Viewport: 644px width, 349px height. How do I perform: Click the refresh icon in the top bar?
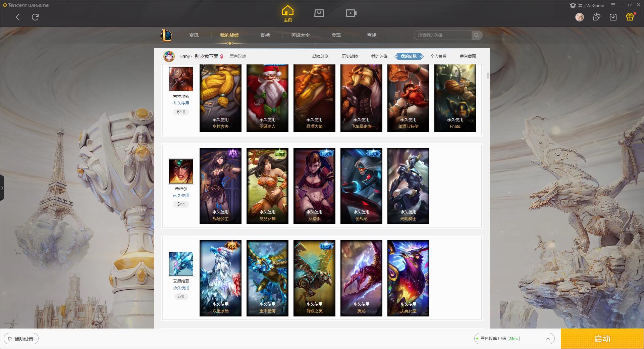point(35,17)
